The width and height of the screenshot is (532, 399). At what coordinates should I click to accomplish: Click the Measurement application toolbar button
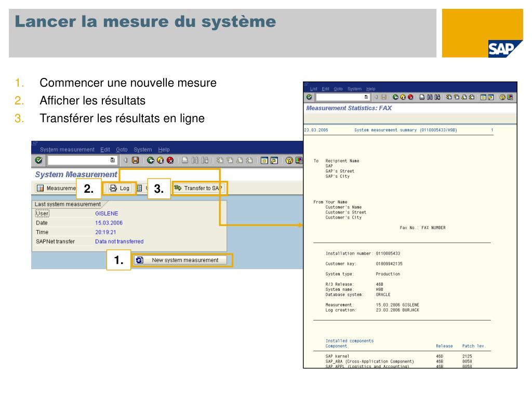[56, 188]
